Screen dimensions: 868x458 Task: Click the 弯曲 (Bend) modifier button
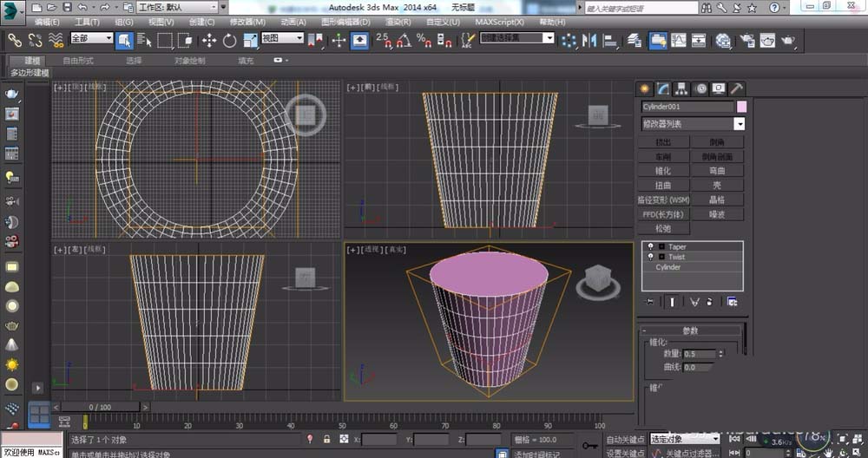716,171
